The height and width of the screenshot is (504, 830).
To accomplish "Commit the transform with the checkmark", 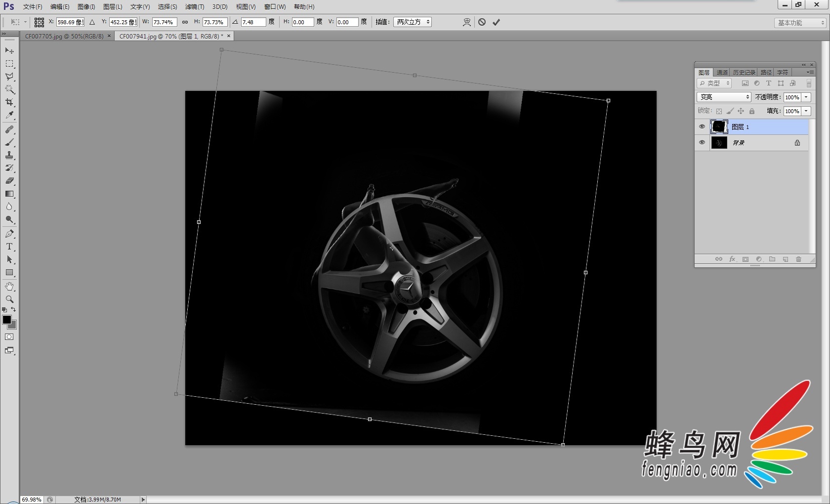I will 496,22.
